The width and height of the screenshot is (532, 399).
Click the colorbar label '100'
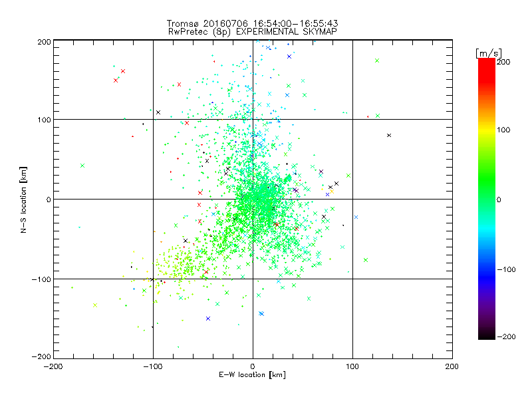503,130
